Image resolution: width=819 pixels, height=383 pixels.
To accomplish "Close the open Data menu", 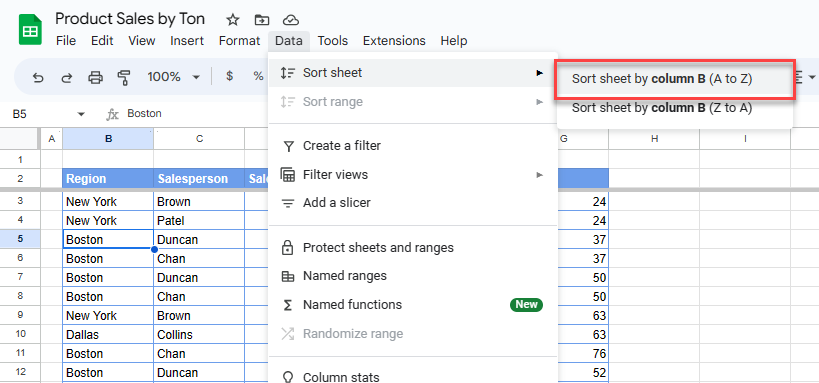I will tap(289, 41).
